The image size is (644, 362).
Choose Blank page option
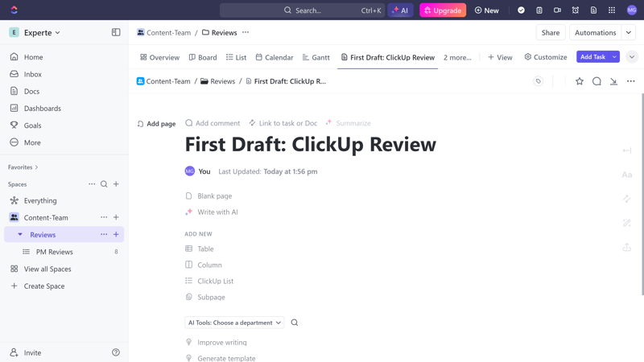pyautogui.click(x=208, y=196)
